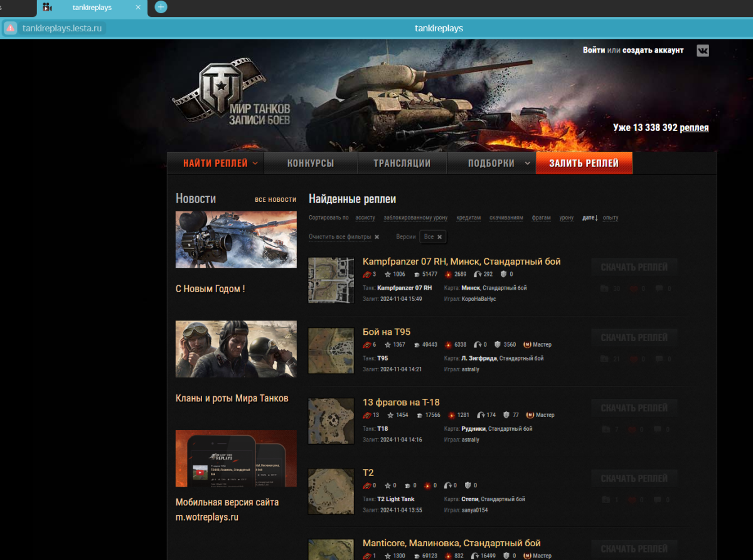Click the frags icon in Бой на Т95 row
Screen dimensions: 753x560
click(x=367, y=344)
